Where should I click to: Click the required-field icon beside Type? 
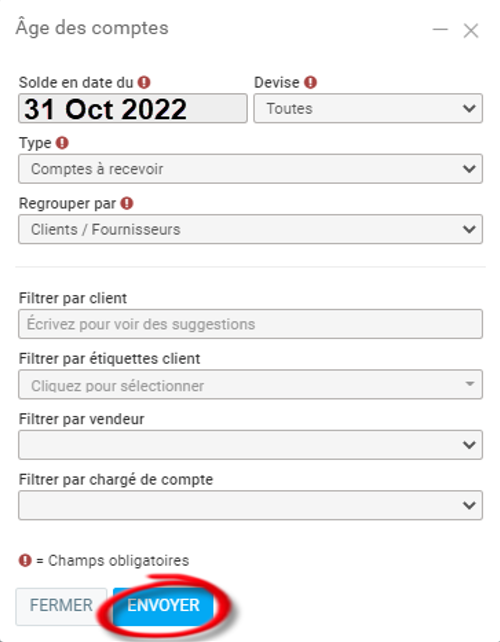pyautogui.click(x=62, y=143)
